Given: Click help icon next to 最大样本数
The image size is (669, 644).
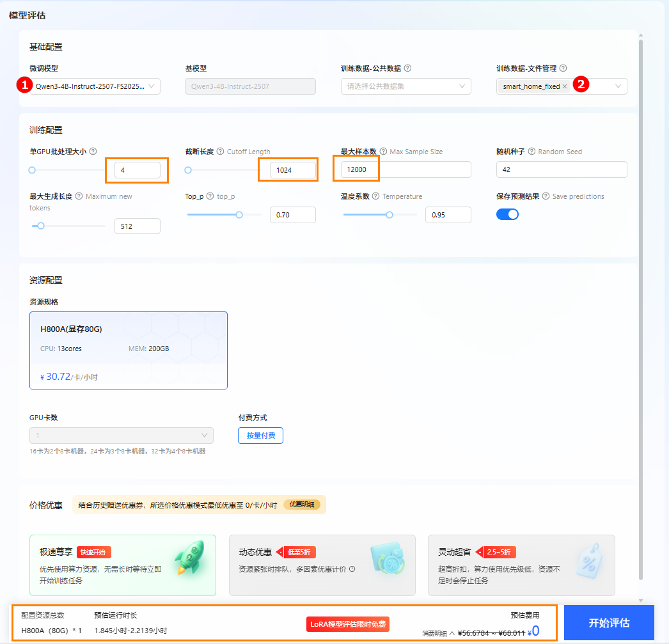Looking at the screenshot, I should pyautogui.click(x=384, y=152).
